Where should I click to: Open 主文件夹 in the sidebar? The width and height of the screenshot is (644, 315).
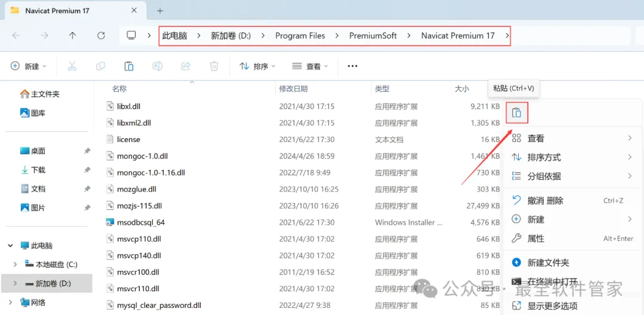point(40,94)
